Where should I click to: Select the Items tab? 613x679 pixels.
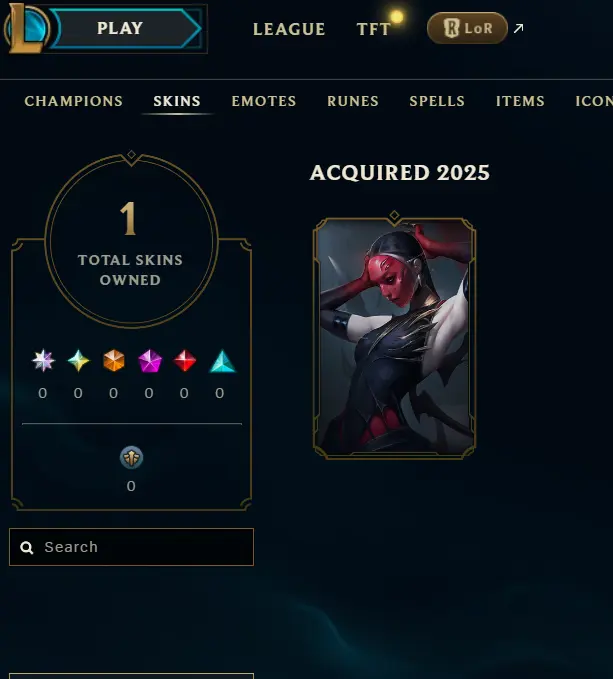[520, 101]
